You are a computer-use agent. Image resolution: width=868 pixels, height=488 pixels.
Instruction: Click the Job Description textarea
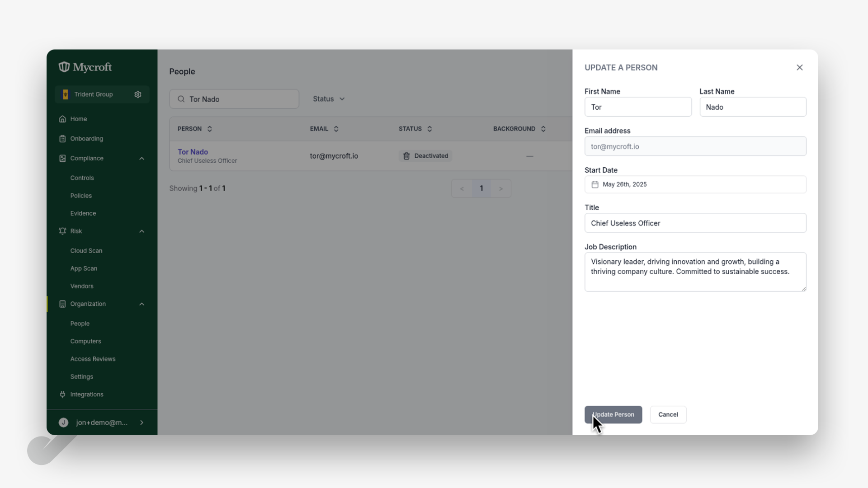[695, 272]
